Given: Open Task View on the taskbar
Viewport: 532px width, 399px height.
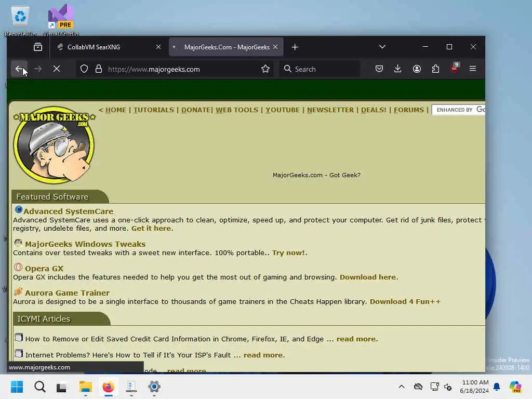Looking at the screenshot, I should coord(61,387).
